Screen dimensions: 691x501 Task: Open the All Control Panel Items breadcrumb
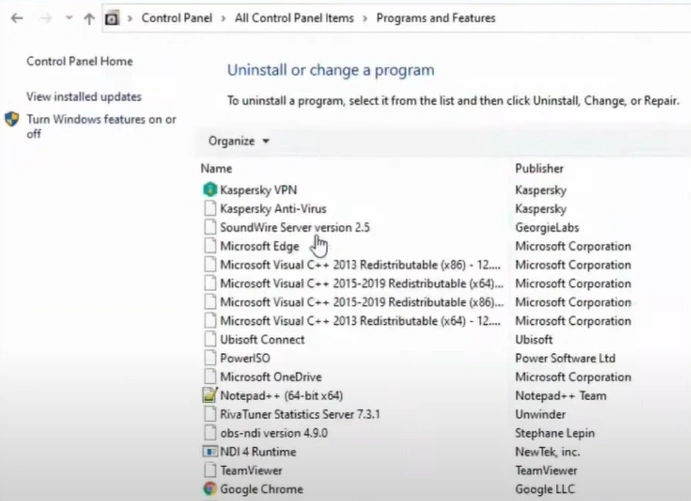pyautogui.click(x=294, y=18)
